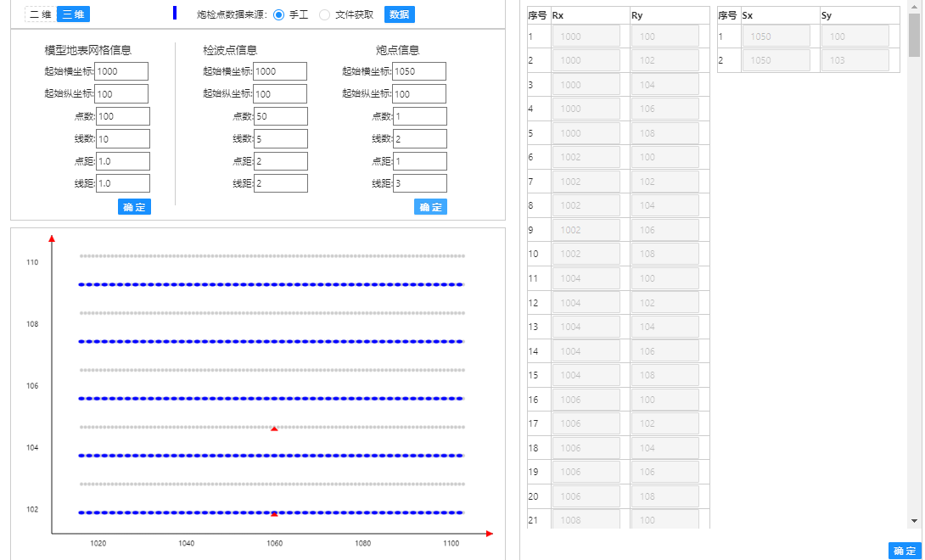
Task: Click the 检波点 线数 input field
Action: pos(280,138)
